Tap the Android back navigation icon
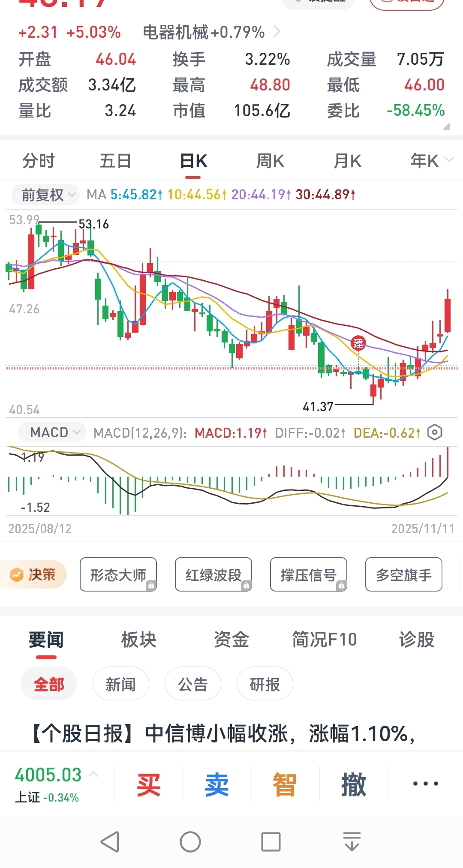The height and width of the screenshot is (868, 463). (110, 842)
